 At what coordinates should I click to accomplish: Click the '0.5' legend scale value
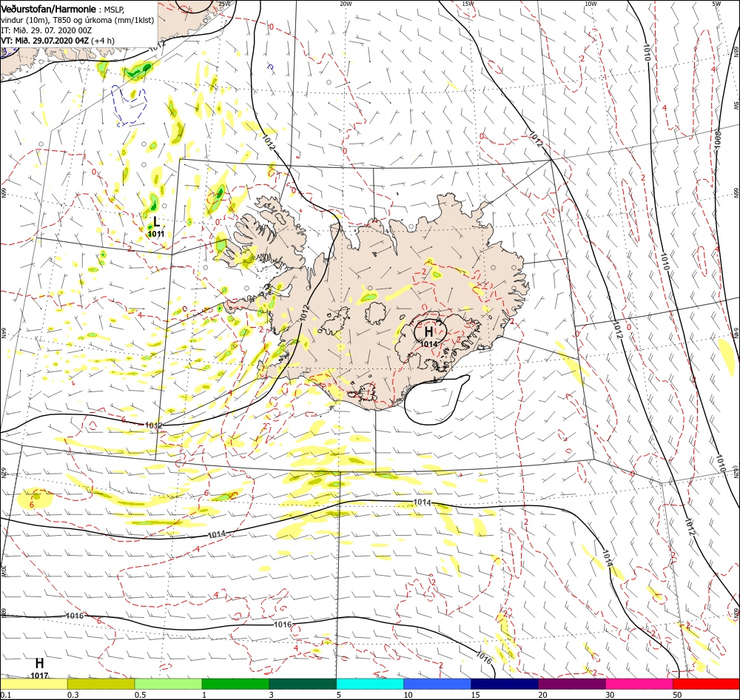pyautogui.click(x=141, y=695)
